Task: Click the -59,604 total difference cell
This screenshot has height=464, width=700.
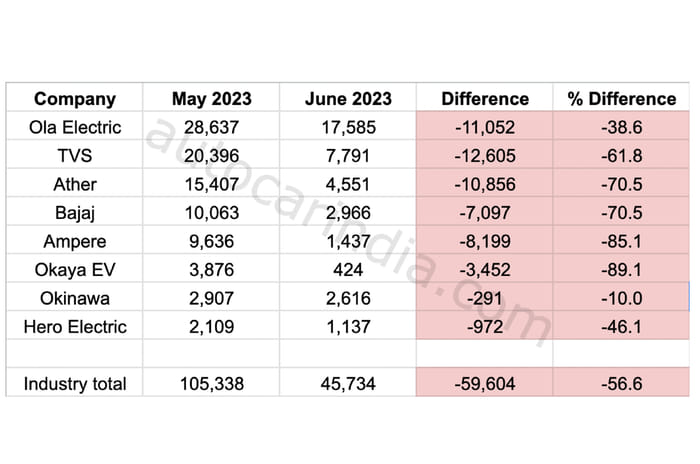Action: [x=485, y=383]
